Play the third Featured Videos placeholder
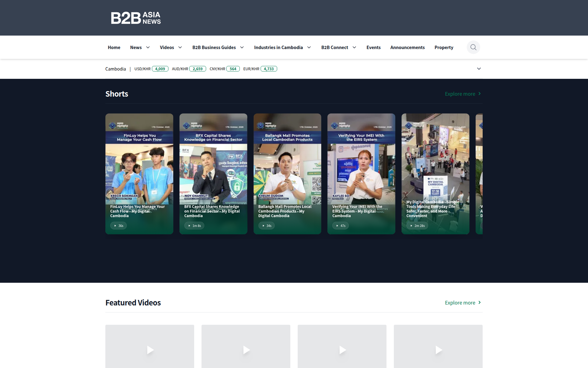The height and width of the screenshot is (368, 588). 342,350
